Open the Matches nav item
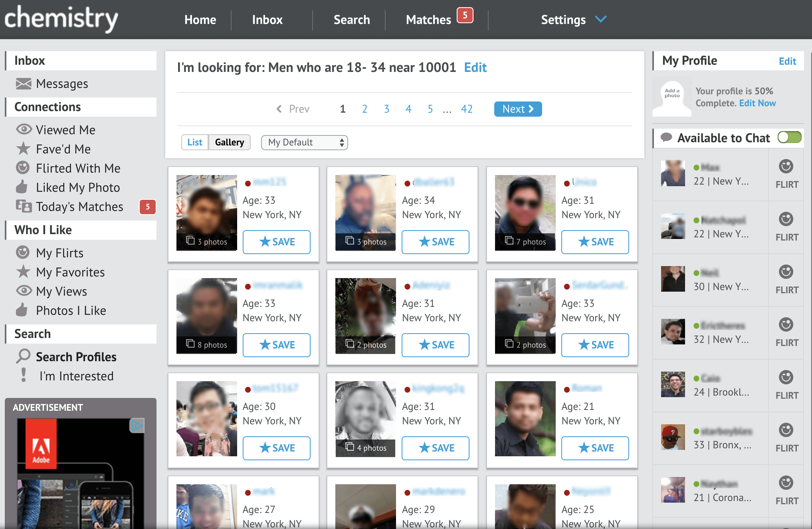 [x=428, y=20]
